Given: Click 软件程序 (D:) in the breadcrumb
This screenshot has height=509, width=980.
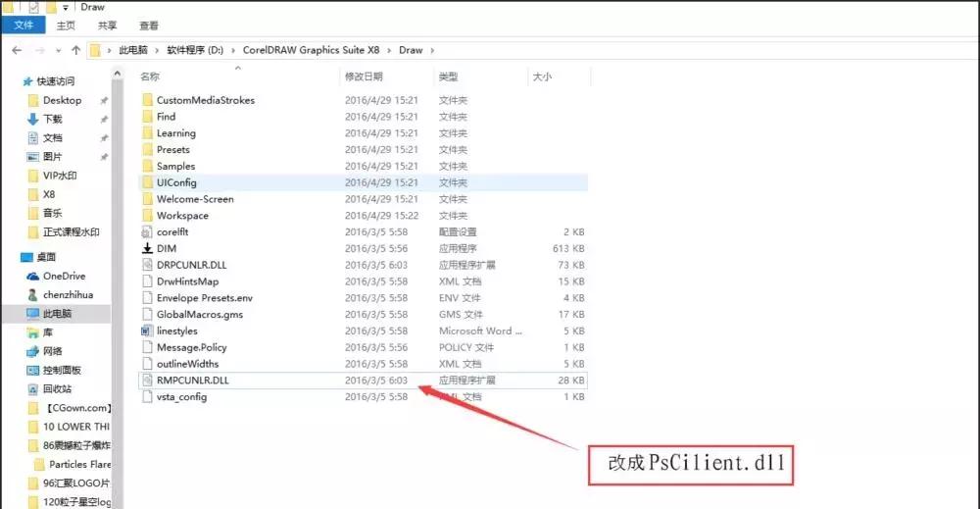Looking at the screenshot, I should pyautogui.click(x=195, y=50).
